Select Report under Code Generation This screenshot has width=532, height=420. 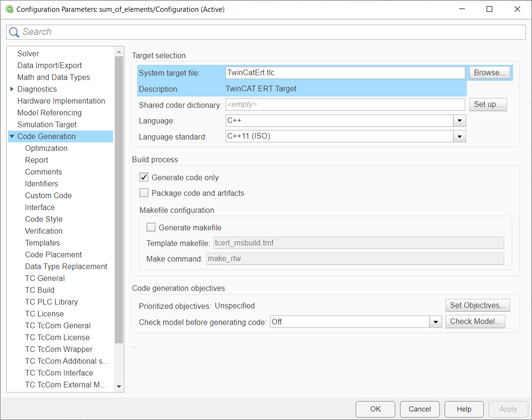click(x=36, y=160)
